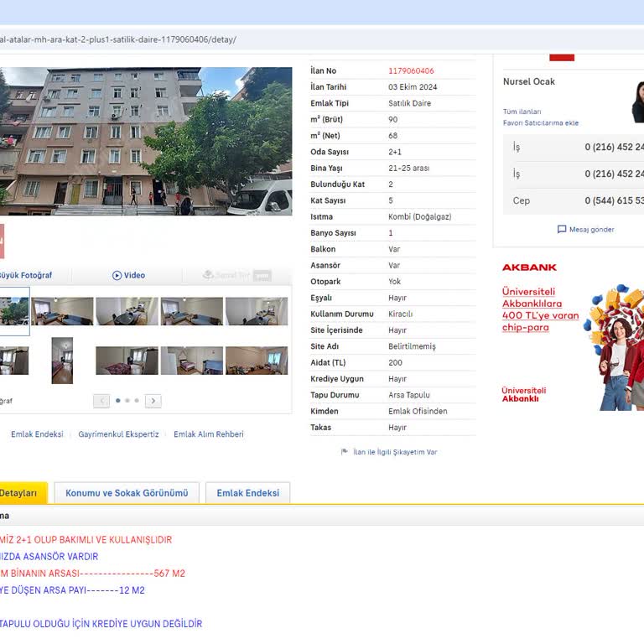Click 'Satılık Daire' property type value
This screenshot has height=644, width=644.
pyautogui.click(x=409, y=103)
